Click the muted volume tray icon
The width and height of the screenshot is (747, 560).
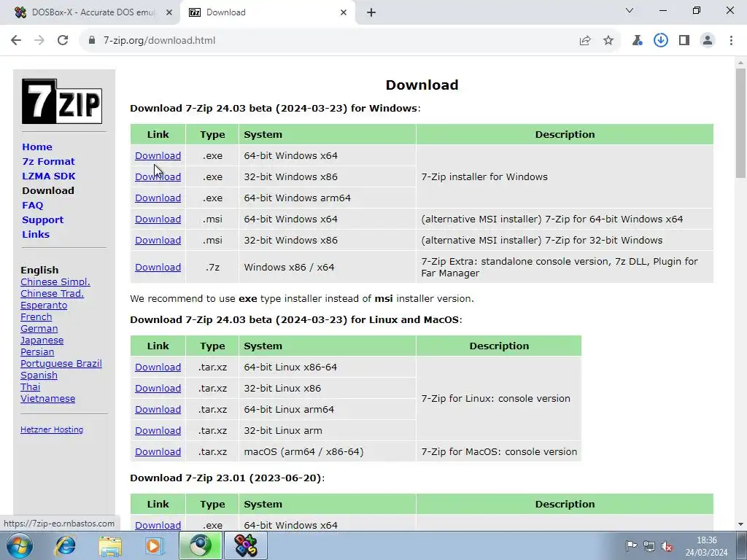coord(667,546)
